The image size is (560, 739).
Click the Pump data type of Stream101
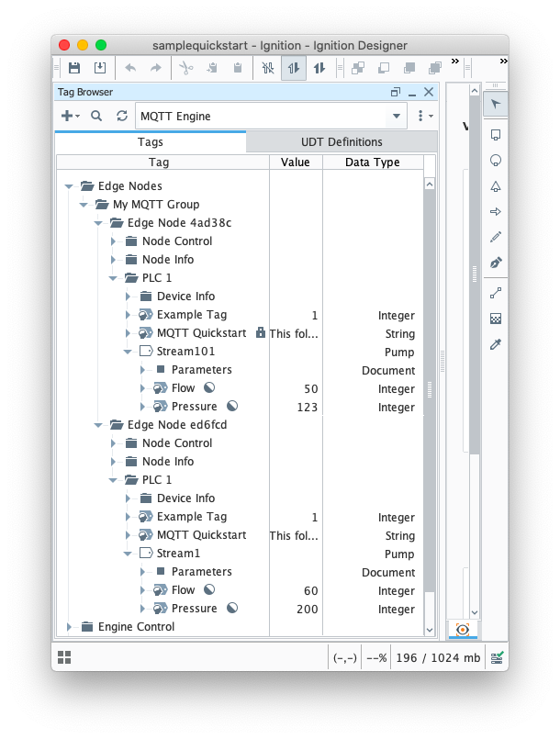click(x=399, y=353)
